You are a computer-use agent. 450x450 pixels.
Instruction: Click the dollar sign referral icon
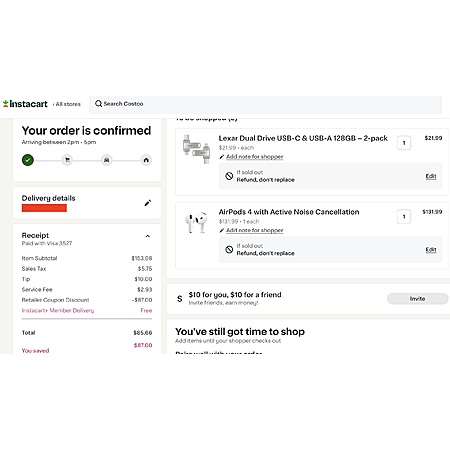[180, 299]
